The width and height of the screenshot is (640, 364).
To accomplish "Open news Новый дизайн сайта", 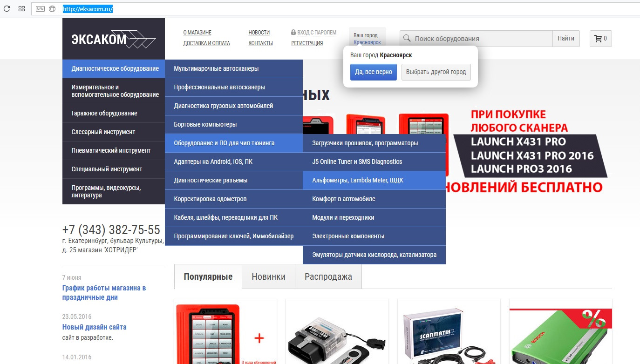I will (95, 327).
